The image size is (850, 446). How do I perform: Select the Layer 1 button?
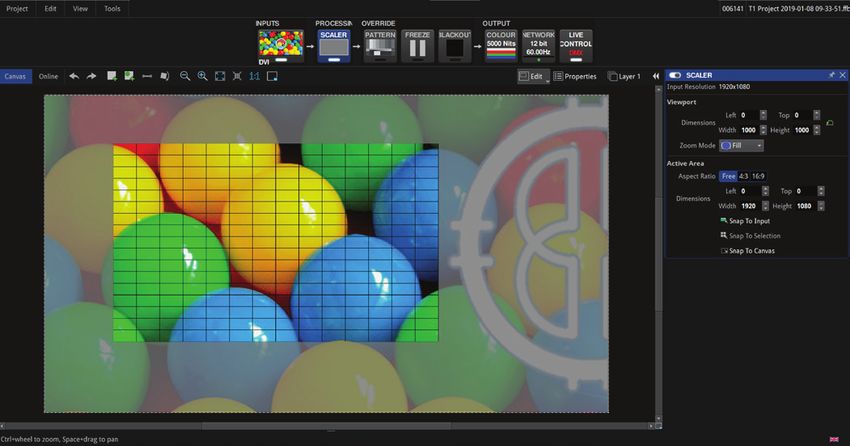click(624, 76)
